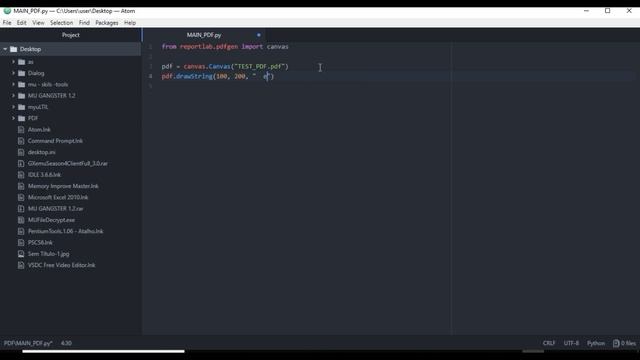This screenshot has width=640, height=360.
Task: Select the Dialog folder name
Action: tap(36, 73)
